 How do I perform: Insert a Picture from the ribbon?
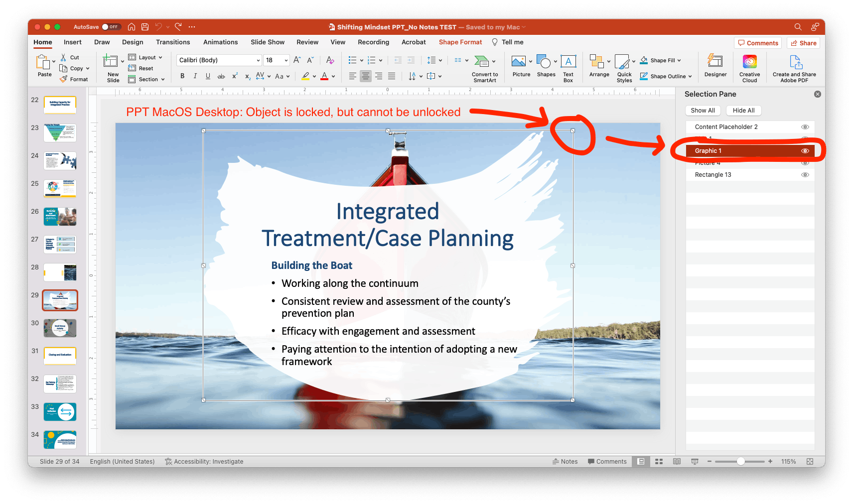tap(520, 65)
